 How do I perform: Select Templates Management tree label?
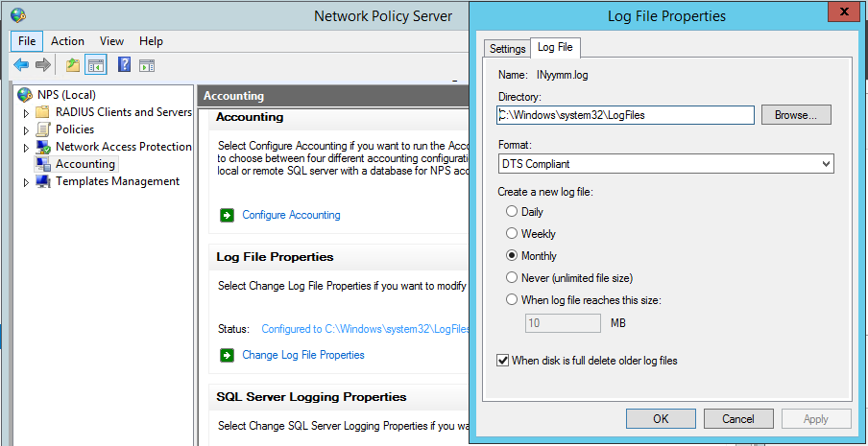click(x=117, y=181)
